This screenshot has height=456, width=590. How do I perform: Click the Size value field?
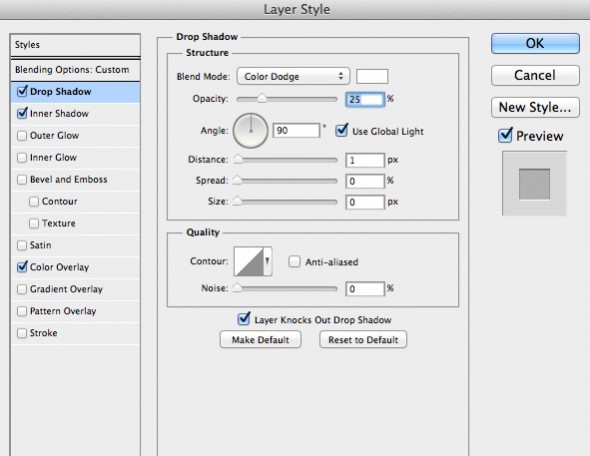(365, 202)
